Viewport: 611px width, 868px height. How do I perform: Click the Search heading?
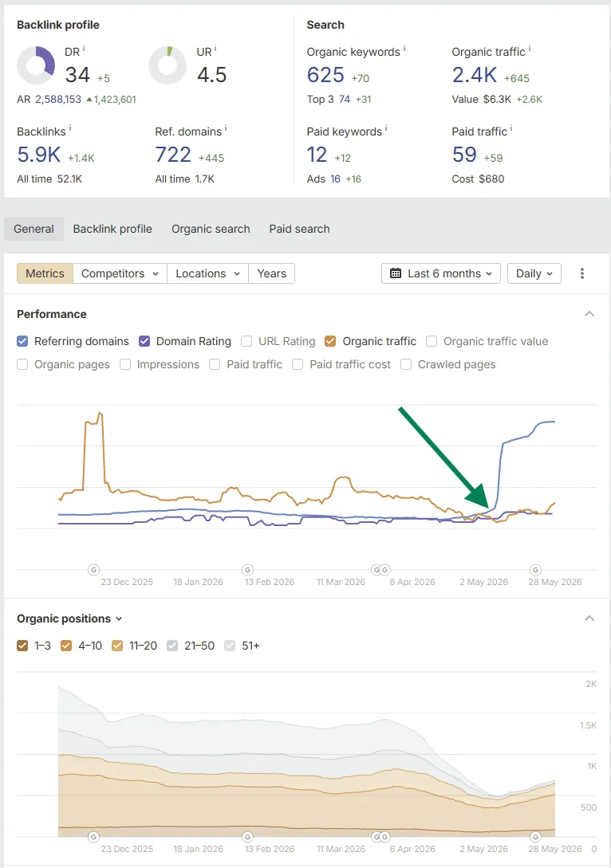pos(325,25)
